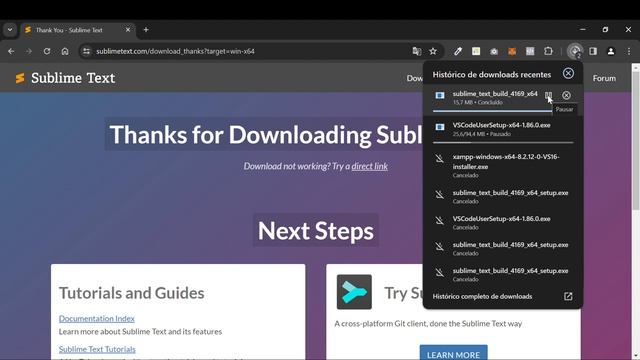Close the recent downloads history popup

click(x=568, y=73)
